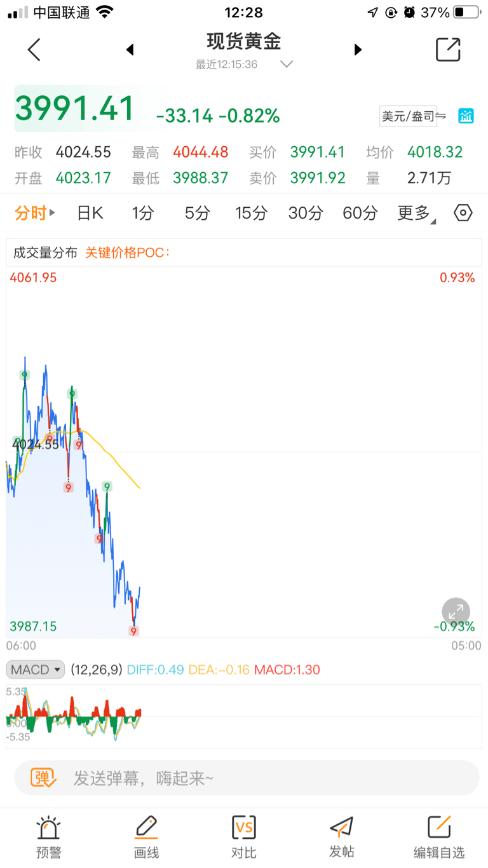Open the share icon at top right
Viewport: 488px width, 868px height.
point(447,50)
